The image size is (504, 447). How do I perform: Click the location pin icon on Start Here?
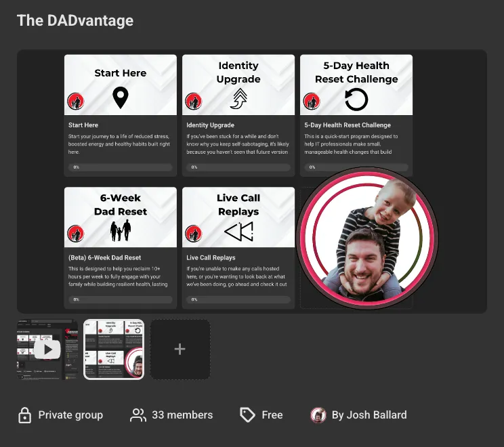(120, 98)
